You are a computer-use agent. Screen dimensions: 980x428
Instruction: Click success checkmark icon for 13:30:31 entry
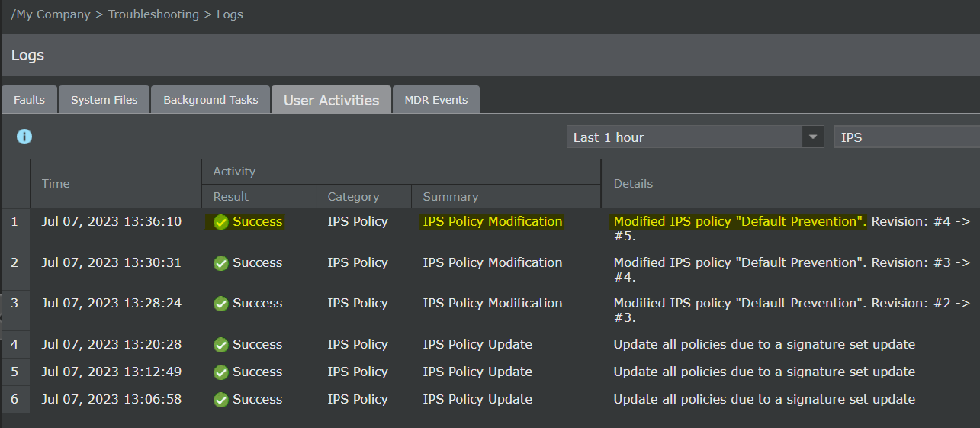[221, 263]
